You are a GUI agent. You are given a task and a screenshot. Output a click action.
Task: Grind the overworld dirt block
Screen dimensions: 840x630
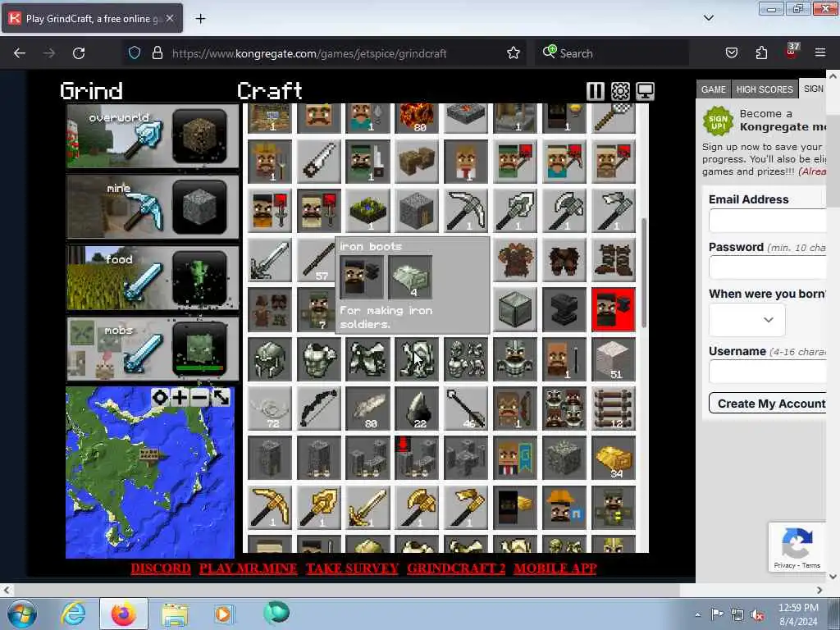pos(199,136)
